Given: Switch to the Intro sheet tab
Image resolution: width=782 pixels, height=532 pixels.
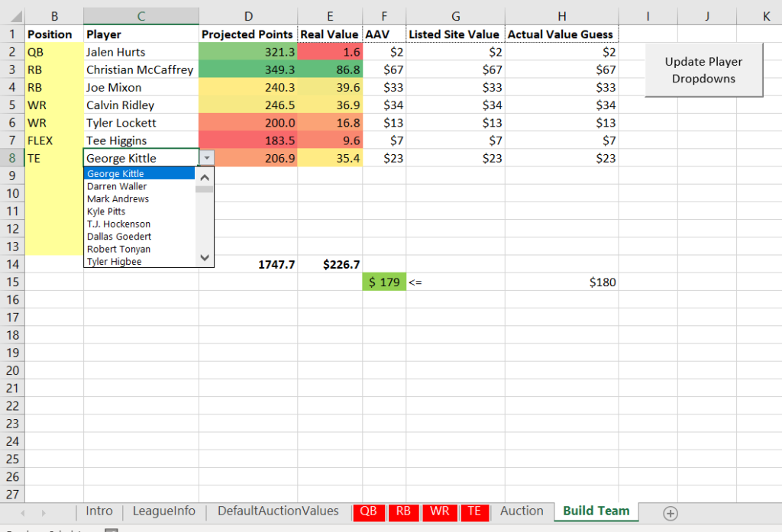Looking at the screenshot, I should click(x=99, y=512).
